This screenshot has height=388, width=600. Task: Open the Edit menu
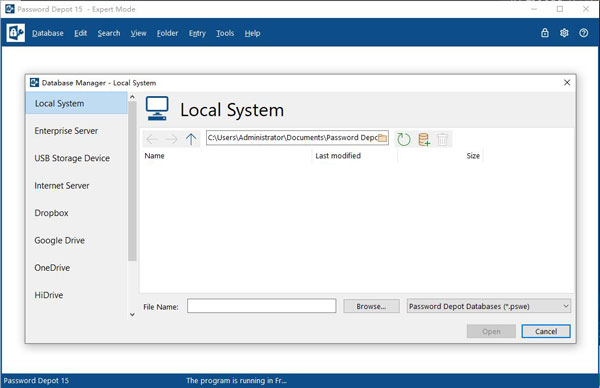(x=81, y=33)
